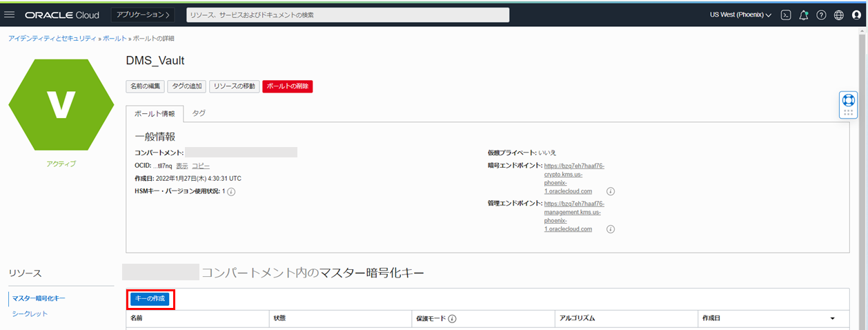The image size is (868, 330).
Task: Expand the US West (Phoenix) region dropdown
Action: pos(740,15)
